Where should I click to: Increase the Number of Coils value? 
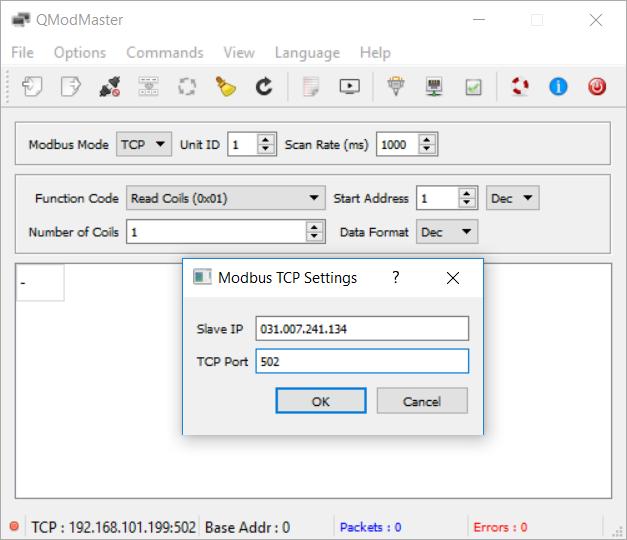314,227
